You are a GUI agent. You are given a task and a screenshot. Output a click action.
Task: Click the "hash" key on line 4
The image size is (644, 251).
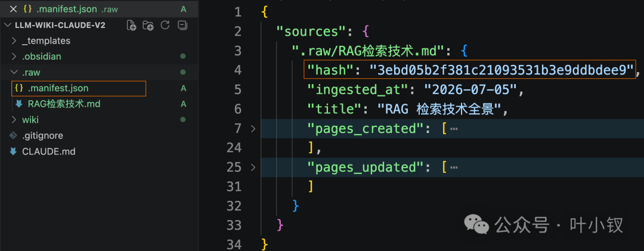[330, 70]
